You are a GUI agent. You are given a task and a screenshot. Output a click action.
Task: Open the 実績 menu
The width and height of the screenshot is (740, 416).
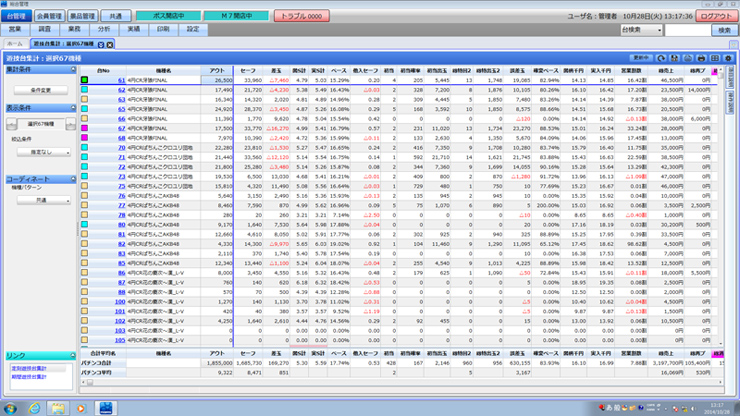[x=134, y=29]
